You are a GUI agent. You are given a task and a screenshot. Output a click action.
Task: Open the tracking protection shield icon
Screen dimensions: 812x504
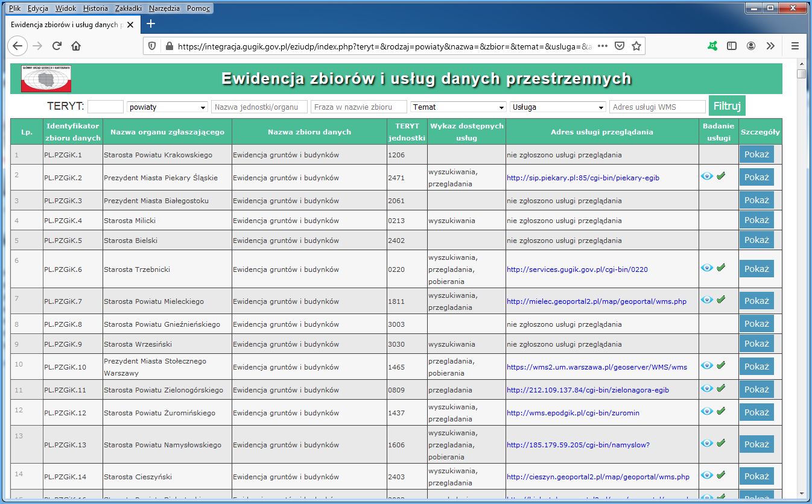click(x=152, y=46)
